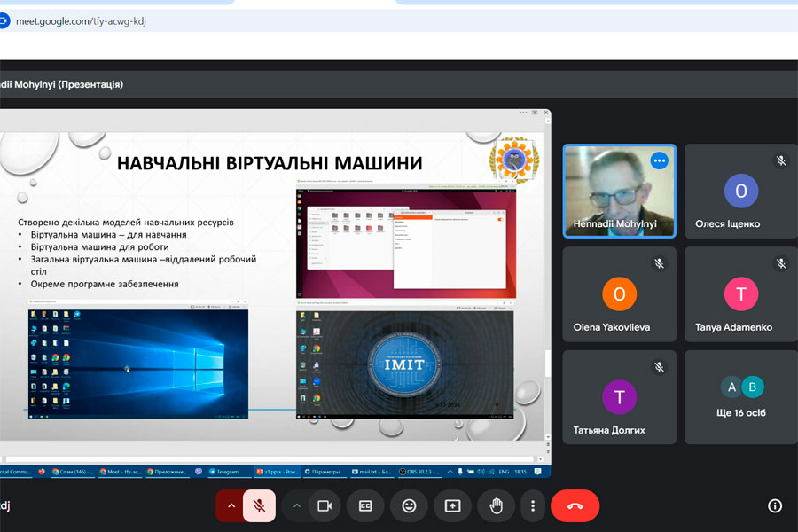Open meeting details info icon
Image resolution: width=798 pixels, height=532 pixels.
coord(775,505)
